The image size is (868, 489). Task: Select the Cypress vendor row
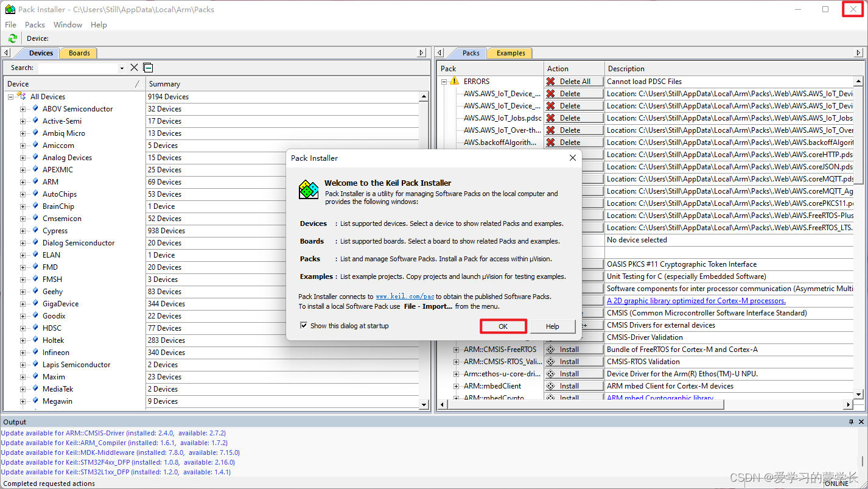coord(55,230)
